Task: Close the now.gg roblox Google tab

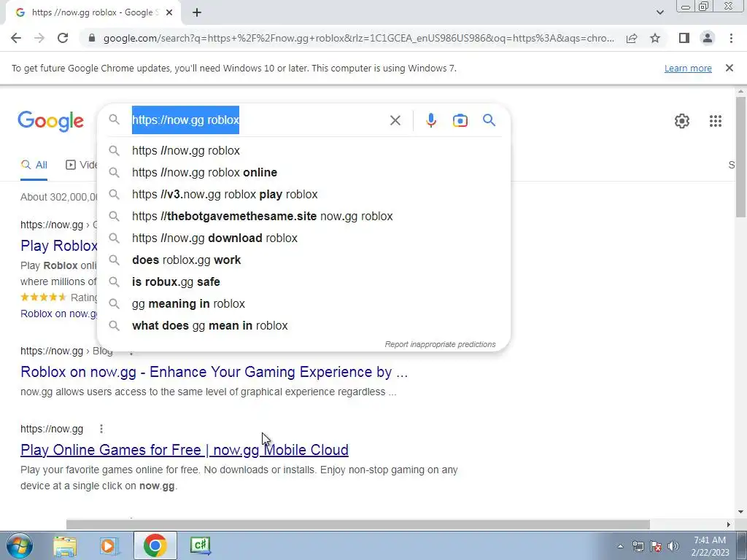Action: click(x=169, y=13)
